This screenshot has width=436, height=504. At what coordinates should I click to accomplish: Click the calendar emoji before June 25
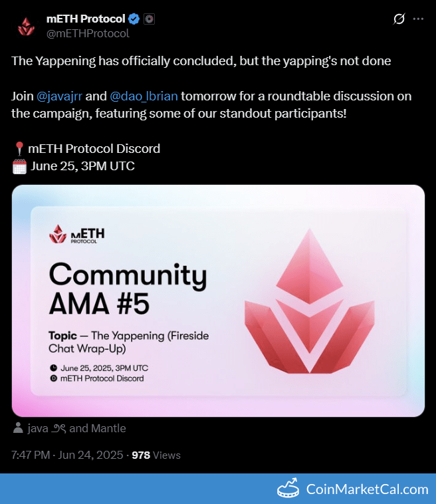click(19, 166)
